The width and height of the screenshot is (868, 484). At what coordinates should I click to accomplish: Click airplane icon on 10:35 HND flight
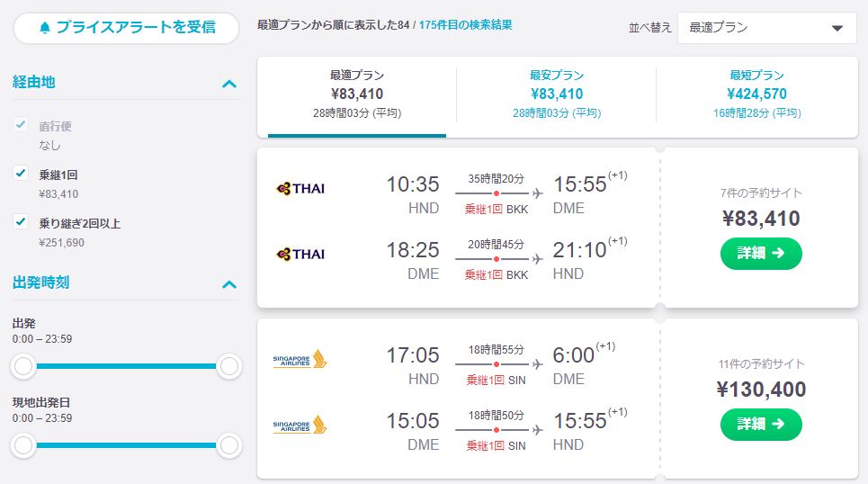537,193
